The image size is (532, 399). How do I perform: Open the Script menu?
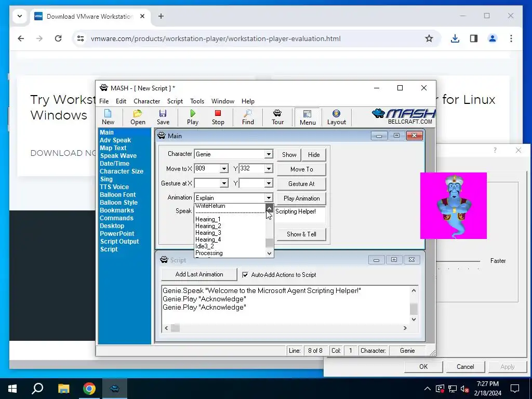point(175,101)
